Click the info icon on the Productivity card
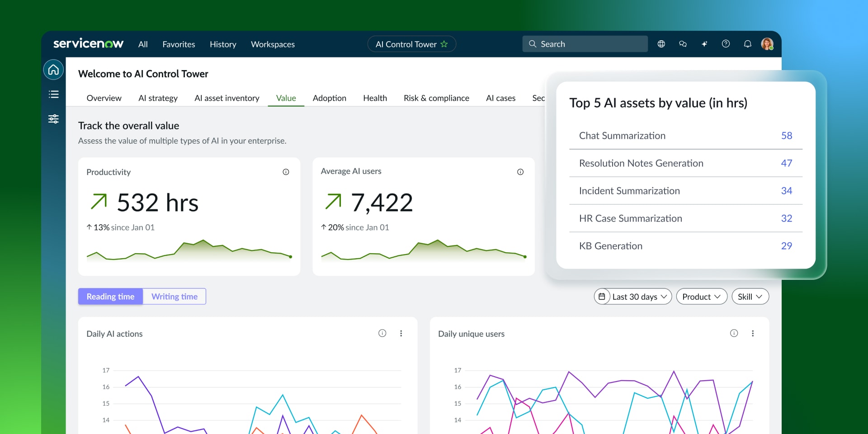Screen dimensions: 868x434 pyautogui.click(x=286, y=172)
